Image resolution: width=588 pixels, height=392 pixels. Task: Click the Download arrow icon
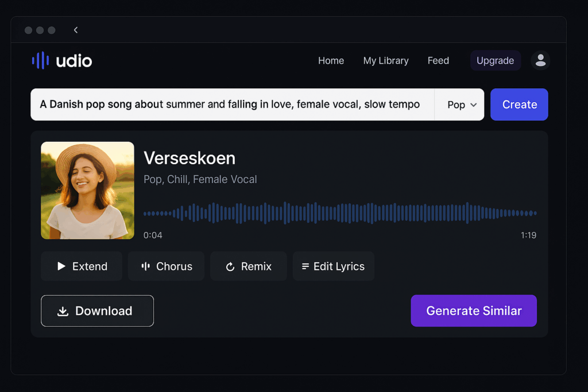click(63, 311)
